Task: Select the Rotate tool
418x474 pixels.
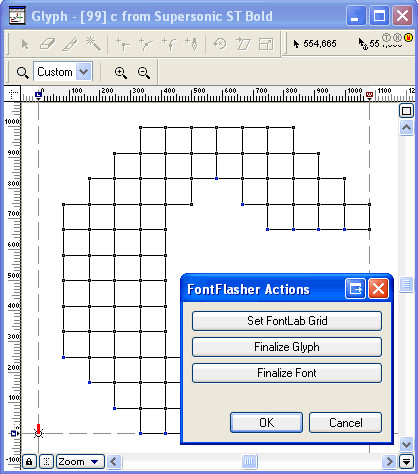Action: point(220,44)
